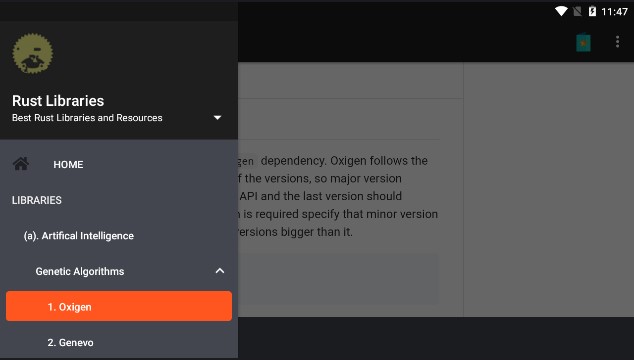The image size is (634, 360).
Task: Click the no-SIM signal icon
Action: 577,11
